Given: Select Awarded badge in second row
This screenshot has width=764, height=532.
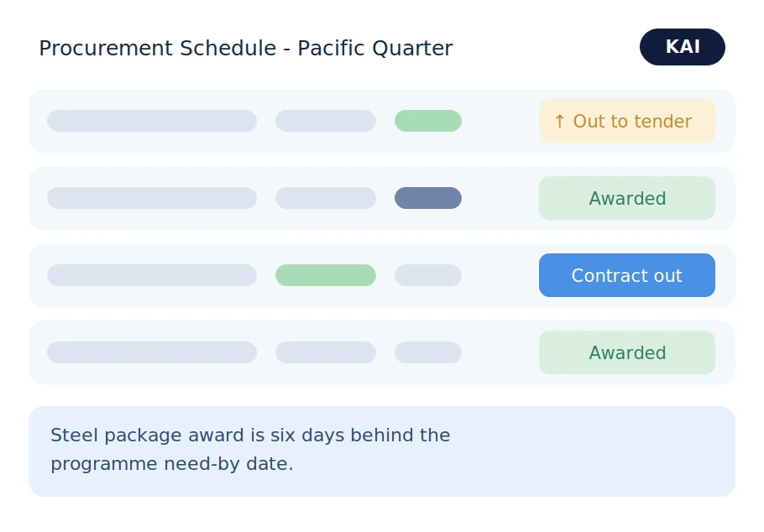Looking at the screenshot, I should click(x=626, y=198).
